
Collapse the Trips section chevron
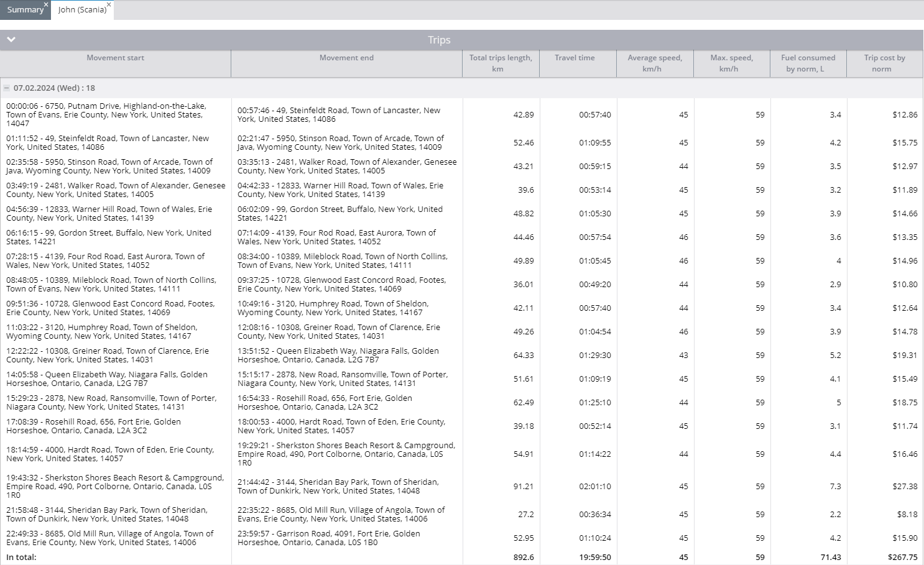pos(11,40)
